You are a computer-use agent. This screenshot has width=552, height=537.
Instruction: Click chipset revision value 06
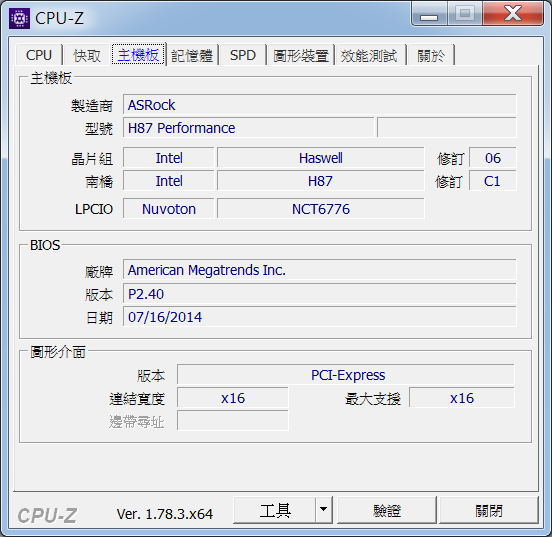(493, 158)
